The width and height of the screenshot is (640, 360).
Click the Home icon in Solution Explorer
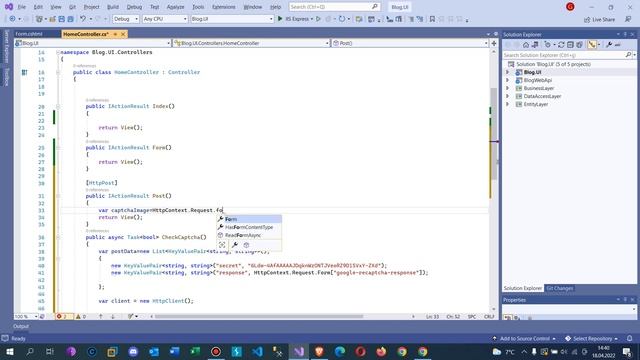coord(526,45)
